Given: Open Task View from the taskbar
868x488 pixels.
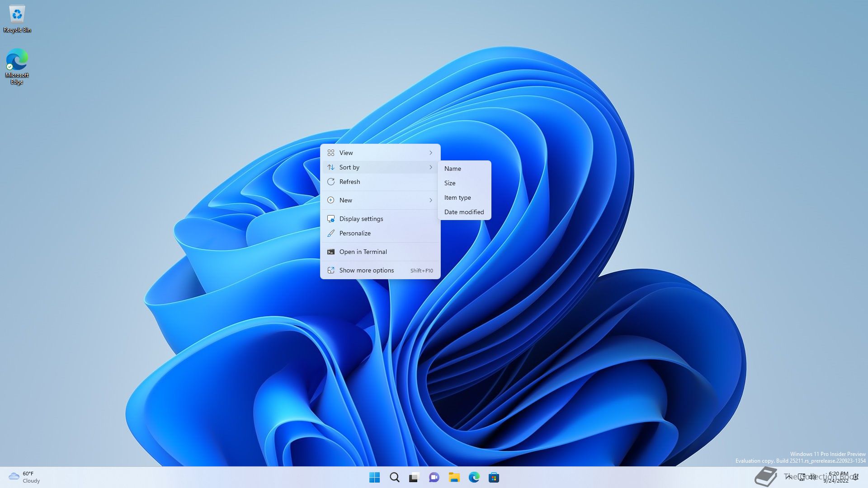Looking at the screenshot, I should coord(414,478).
